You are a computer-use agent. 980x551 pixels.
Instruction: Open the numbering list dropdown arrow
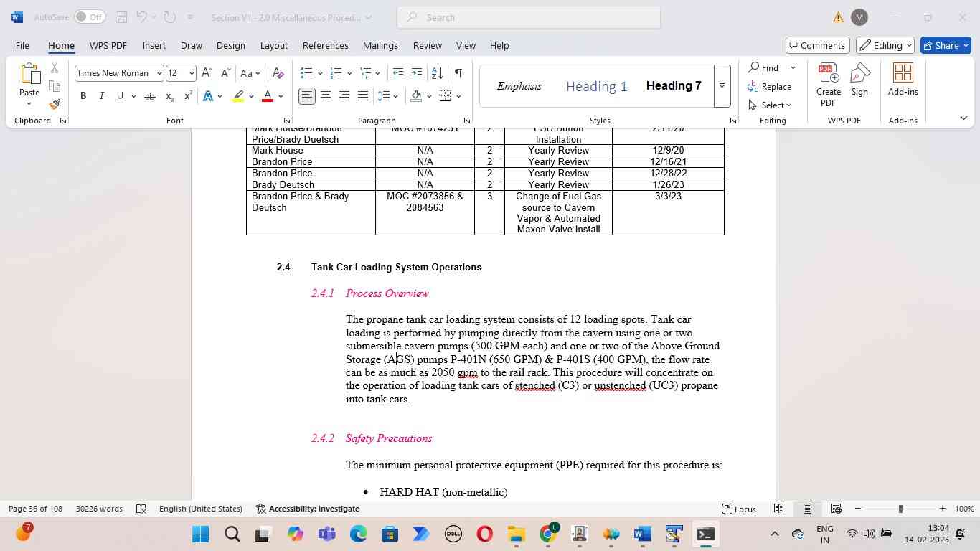tap(349, 73)
